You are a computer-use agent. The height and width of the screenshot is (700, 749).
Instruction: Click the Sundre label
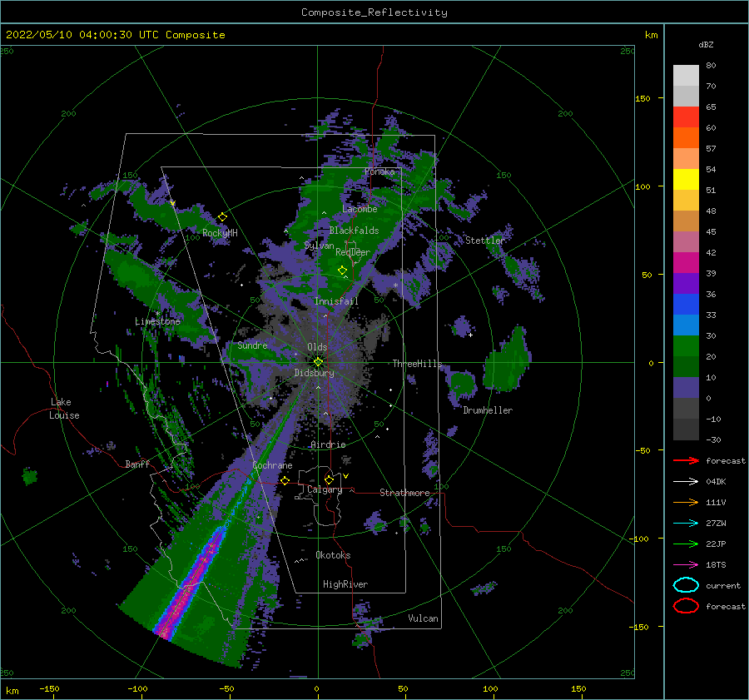[252, 345]
